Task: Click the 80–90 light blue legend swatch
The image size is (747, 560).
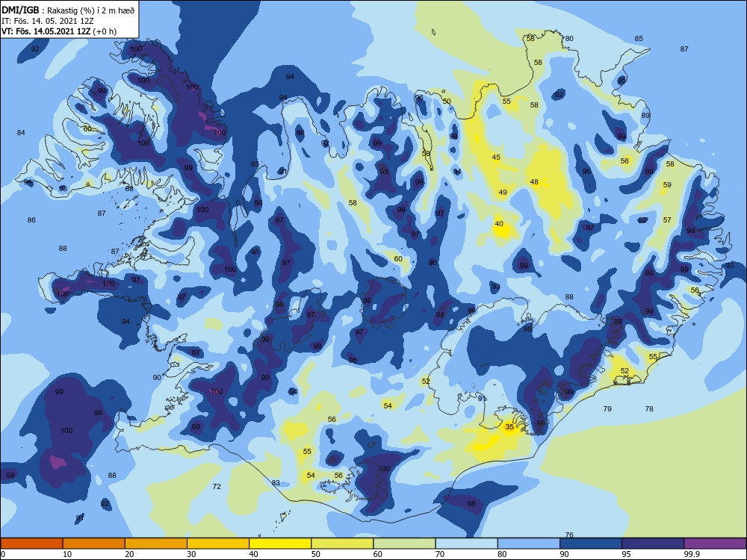Action: [529, 544]
